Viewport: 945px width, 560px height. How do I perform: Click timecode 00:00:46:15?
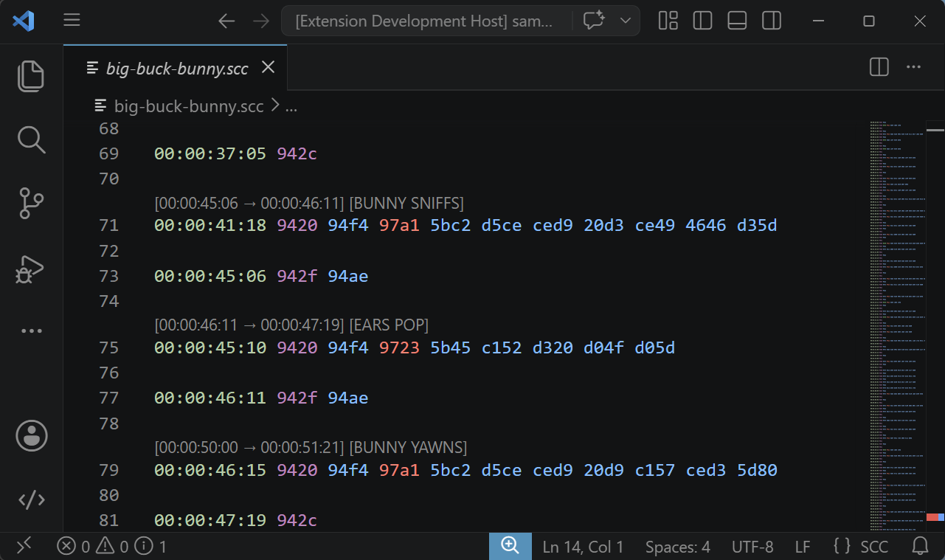click(x=210, y=470)
